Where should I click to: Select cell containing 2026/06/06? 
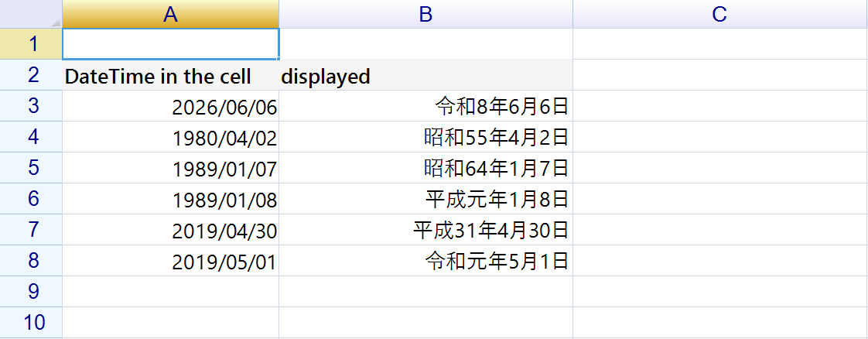[170, 106]
